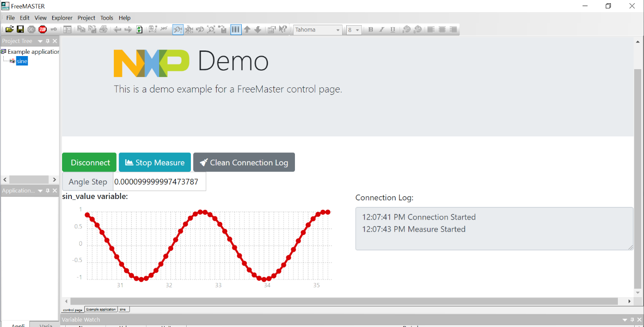Stop communication with the STOP toolbar icon
The width and height of the screenshot is (644, 327).
point(42,29)
